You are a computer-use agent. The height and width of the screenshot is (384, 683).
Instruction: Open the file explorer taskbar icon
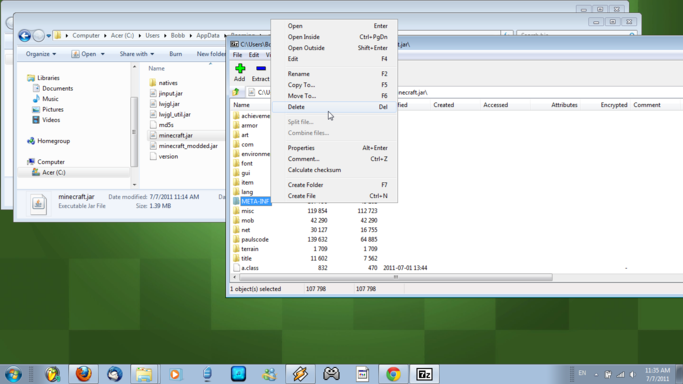click(x=144, y=374)
